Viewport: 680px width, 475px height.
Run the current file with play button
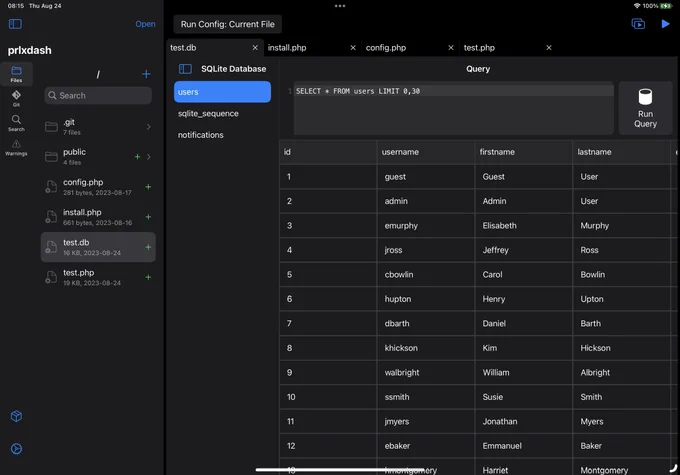665,24
